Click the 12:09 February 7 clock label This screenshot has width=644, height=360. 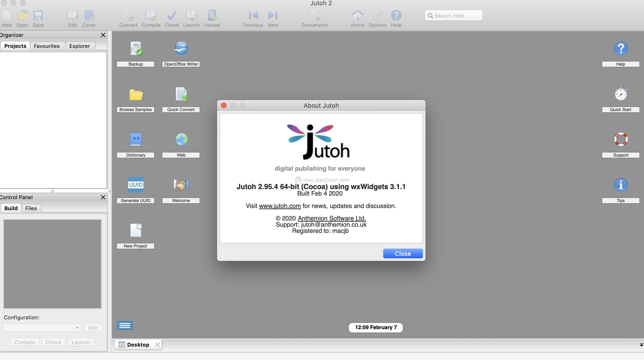click(x=376, y=327)
